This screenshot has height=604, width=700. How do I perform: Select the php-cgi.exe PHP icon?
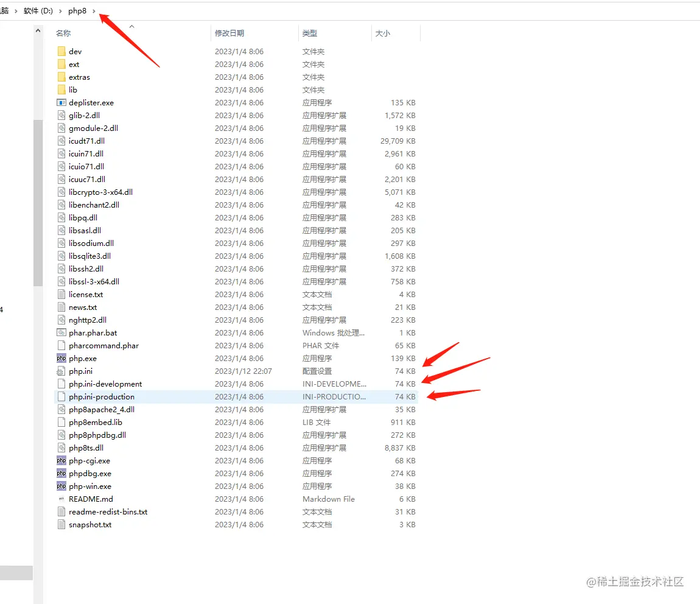pos(61,460)
